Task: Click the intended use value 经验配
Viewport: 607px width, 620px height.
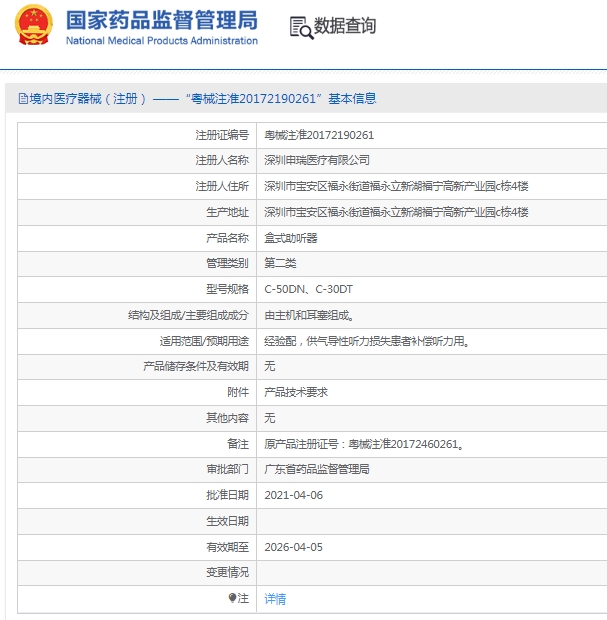Action: (x=367, y=341)
